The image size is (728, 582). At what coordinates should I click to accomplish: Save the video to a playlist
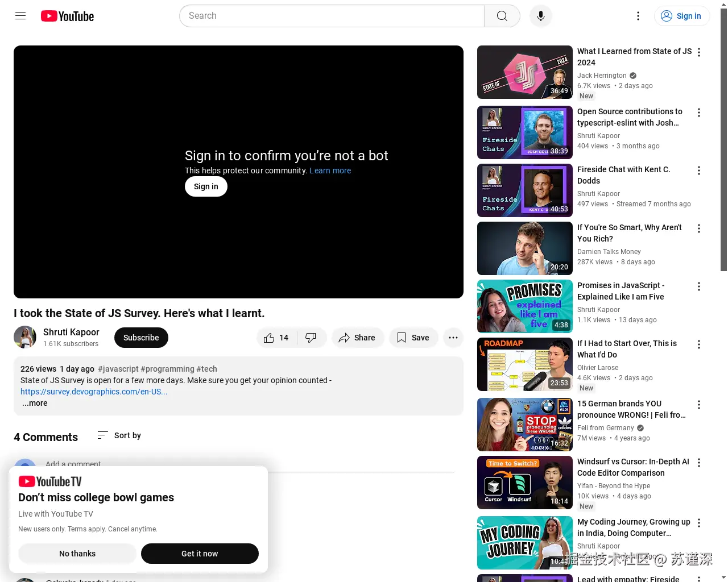(413, 338)
